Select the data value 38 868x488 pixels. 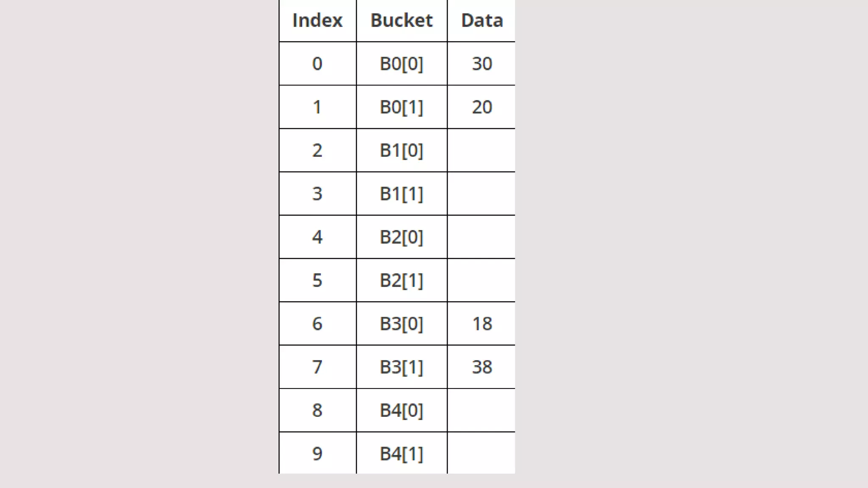point(482,367)
